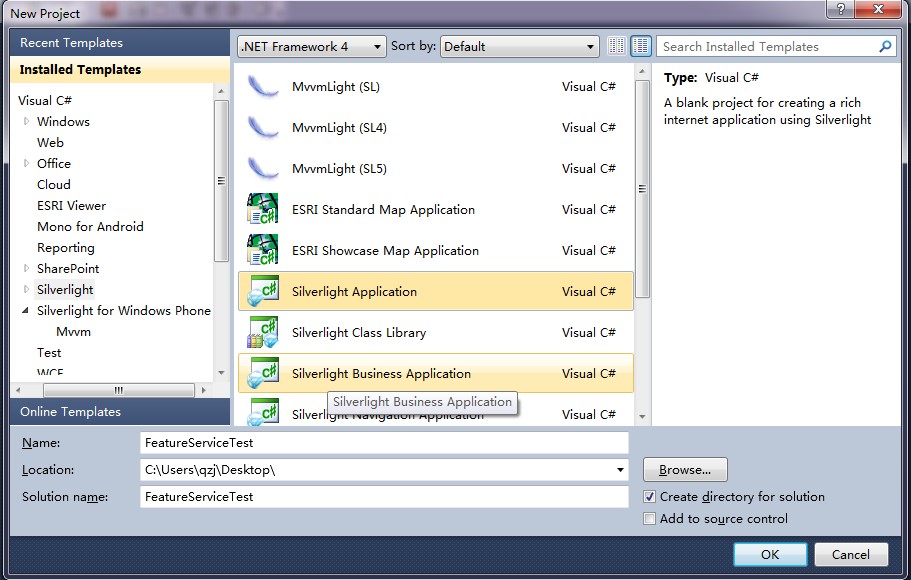The width and height of the screenshot is (911, 580).
Task: Click the MvvmLight (SL4) feather icon
Action: (x=263, y=127)
